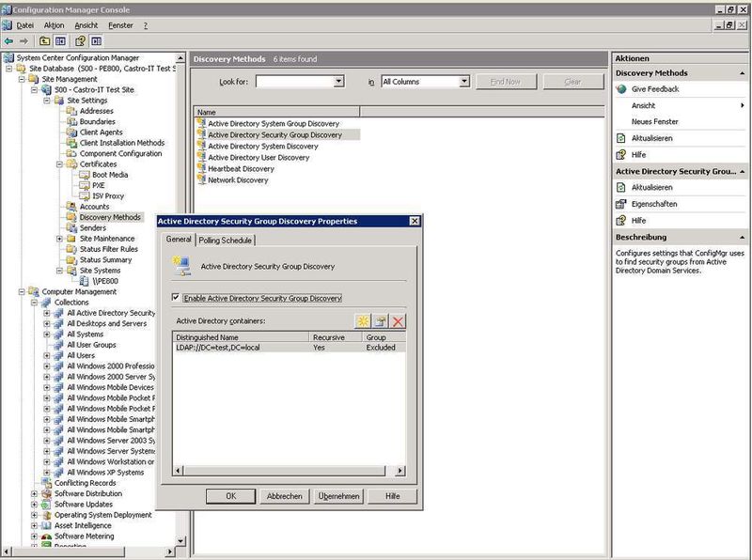The height and width of the screenshot is (560, 752).
Task: Select All Windows XP Systems collection
Action: pyautogui.click(x=105, y=473)
